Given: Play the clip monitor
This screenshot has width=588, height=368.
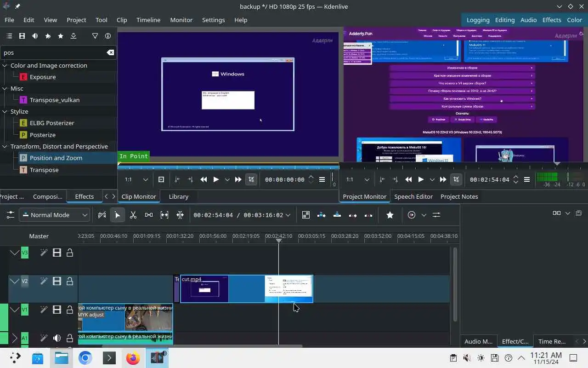Looking at the screenshot, I should pos(216,179).
